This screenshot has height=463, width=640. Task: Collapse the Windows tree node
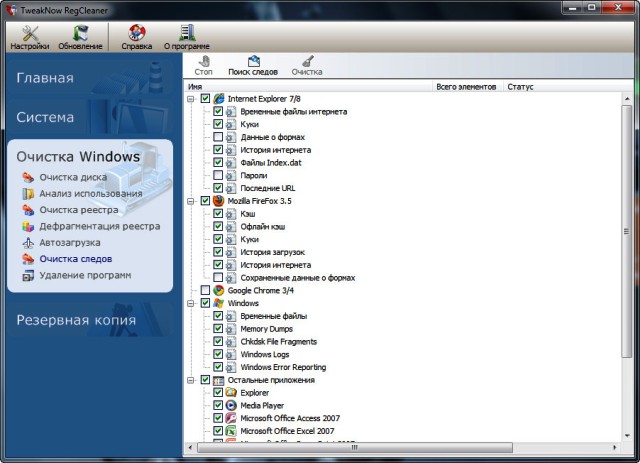[191, 303]
